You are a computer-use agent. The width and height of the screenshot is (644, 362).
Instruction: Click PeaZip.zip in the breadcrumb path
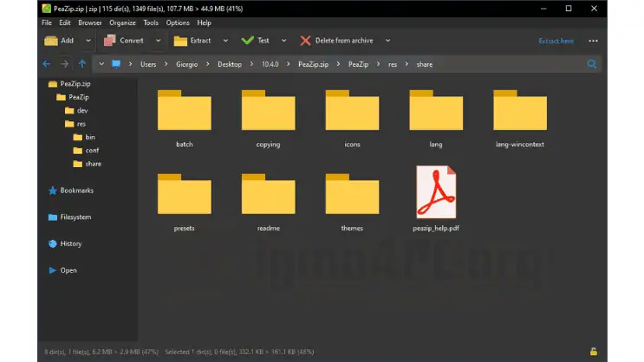click(x=314, y=64)
